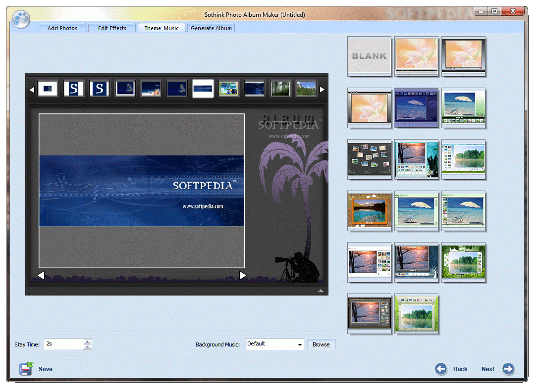Open the Theme_Music tab

[x=161, y=28]
